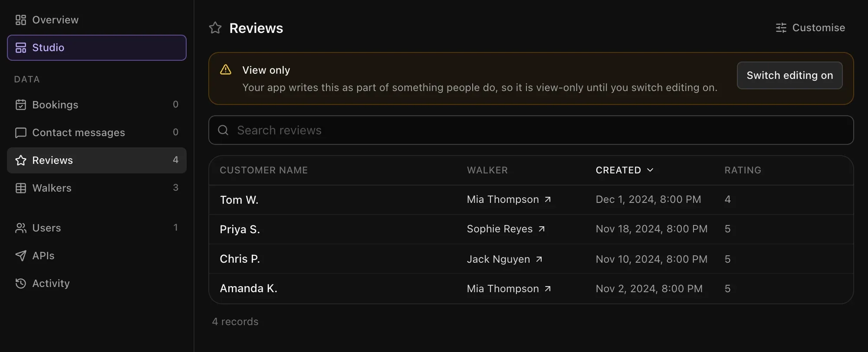The image size is (868, 352).
Task: Open the Walkers table
Action: click(97, 188)
